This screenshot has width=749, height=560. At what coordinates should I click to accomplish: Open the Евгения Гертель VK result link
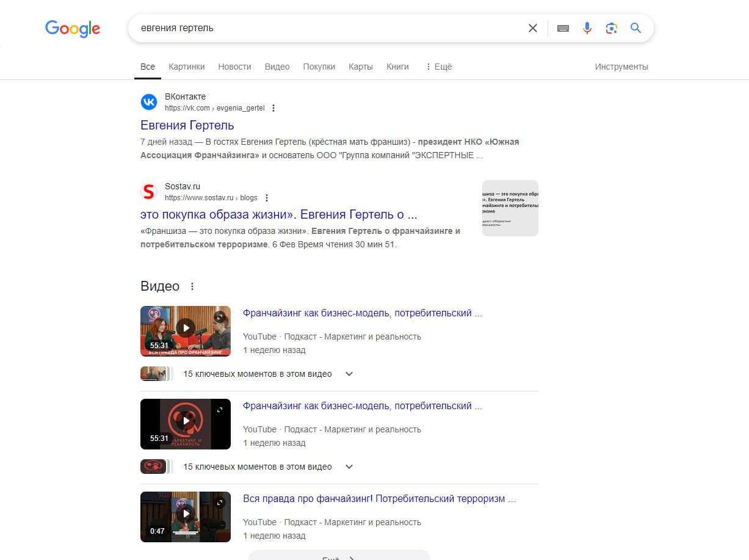click(187, 125)
